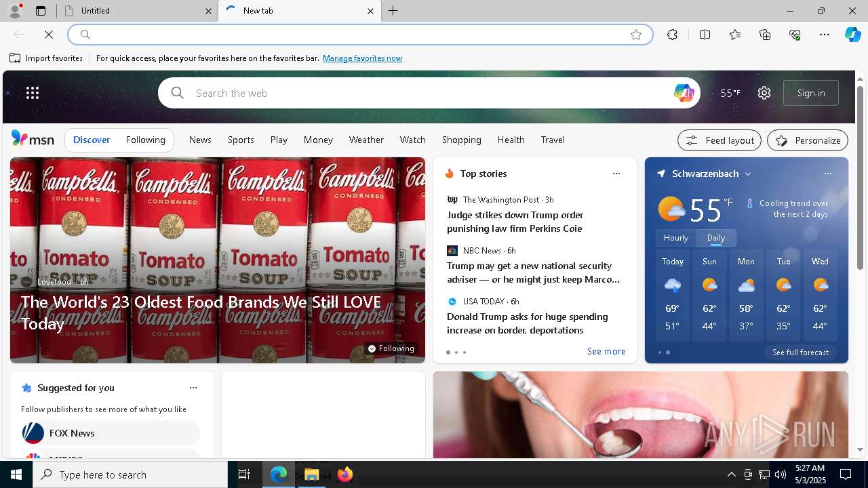Open the Favorites list icon
Viewport: 868px width, 488px height.
[x=735, y=35]
